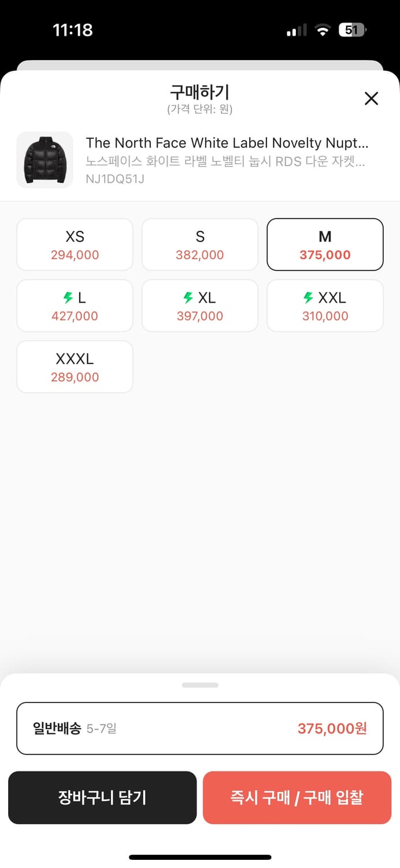Select size S priced 382,000

[x=200, y=245]
